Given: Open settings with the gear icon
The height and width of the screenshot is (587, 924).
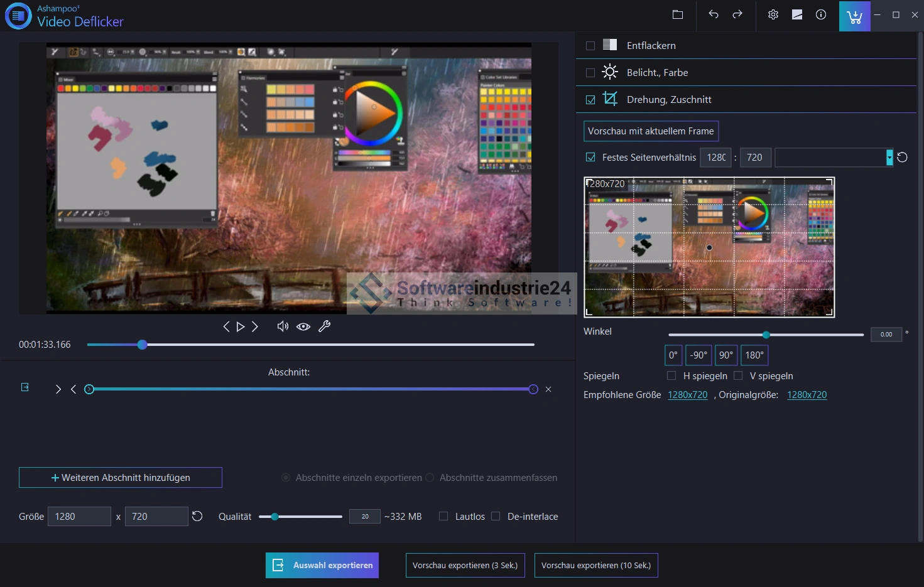Looking at the screenshot, I should [x=773, y=14].
